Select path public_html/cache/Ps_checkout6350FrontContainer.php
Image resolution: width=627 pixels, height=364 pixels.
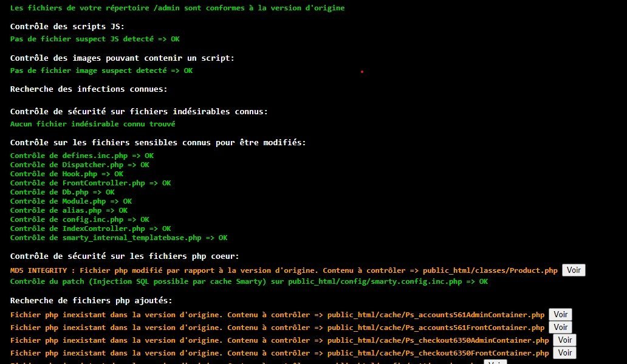[x=438, y=353]
